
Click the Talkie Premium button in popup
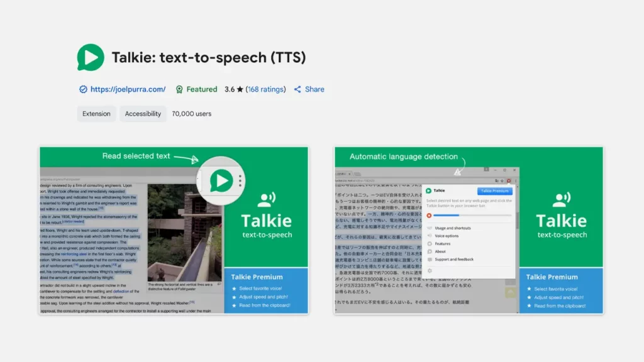(x=494, y=191)
